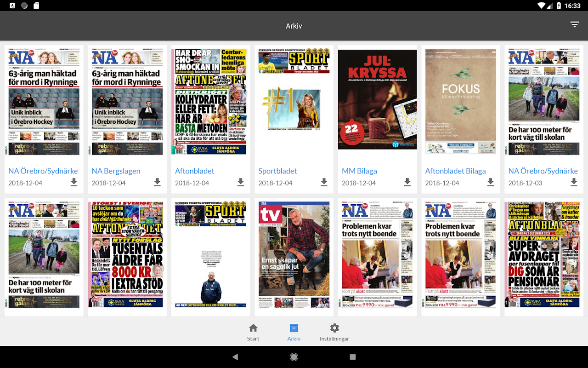Image resolution: width=588 pixels, height=368 pixels.
Task: Select the Arkiv page title
Action: pos(294,26)
